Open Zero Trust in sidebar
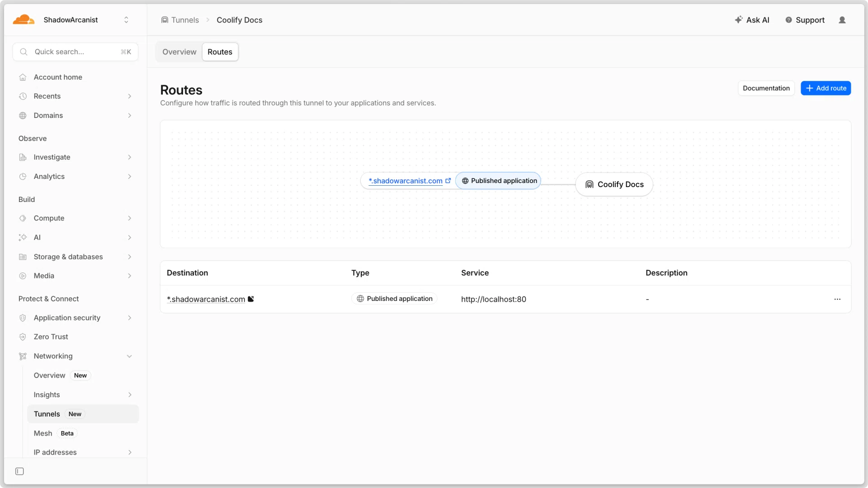This screenshot has height=488, width=868. (51, 337)
